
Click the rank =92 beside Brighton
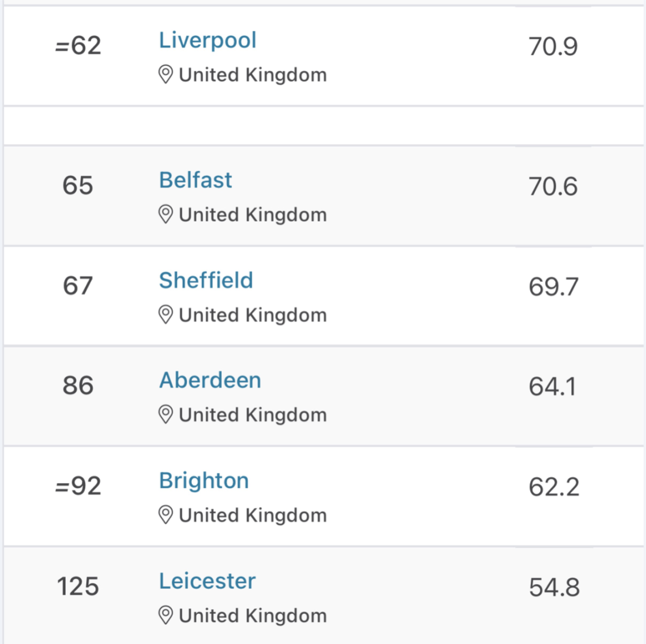tap(78, 487)
